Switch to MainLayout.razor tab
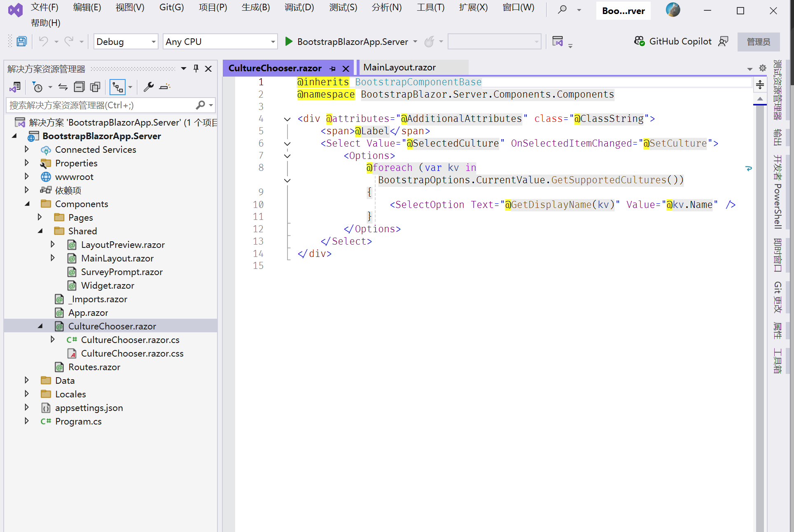The width and height of the screenshot is (794, 532). 399,68
